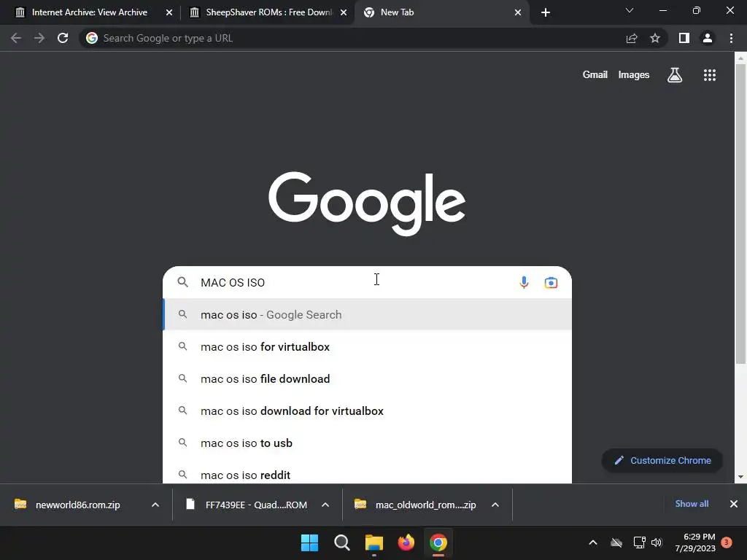The height and width of the screenshot is (560, 747).
Task: Select suggestion "mac os iso - Google Search"
Action: pos(368,315)
